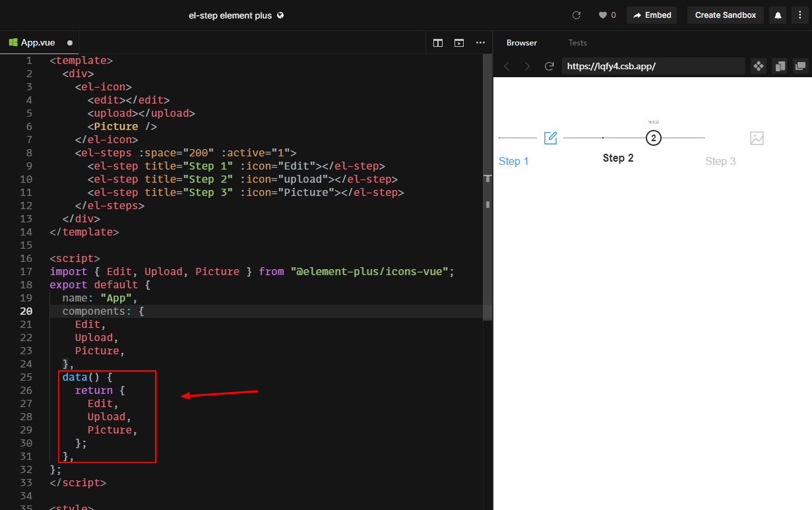Click the 'export default {' code line
Screen dimensions: 812x510
click(100, 284)
